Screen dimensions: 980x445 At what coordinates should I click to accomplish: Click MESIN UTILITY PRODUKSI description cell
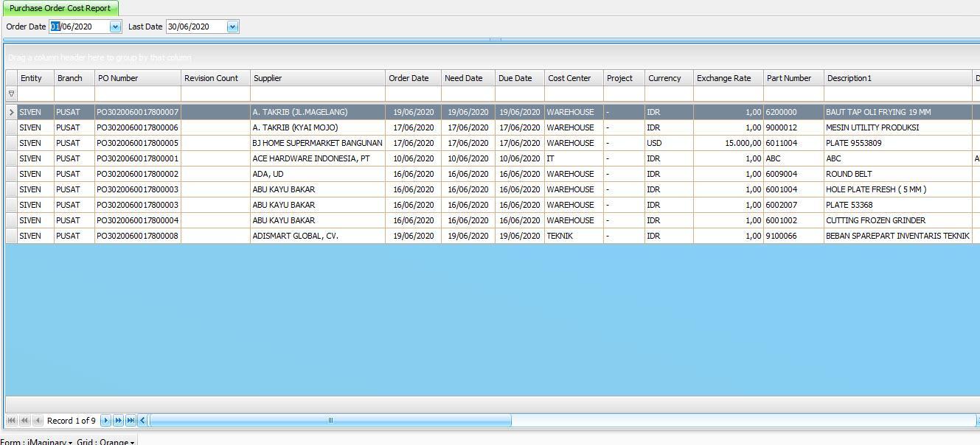[x=898, y=127]
